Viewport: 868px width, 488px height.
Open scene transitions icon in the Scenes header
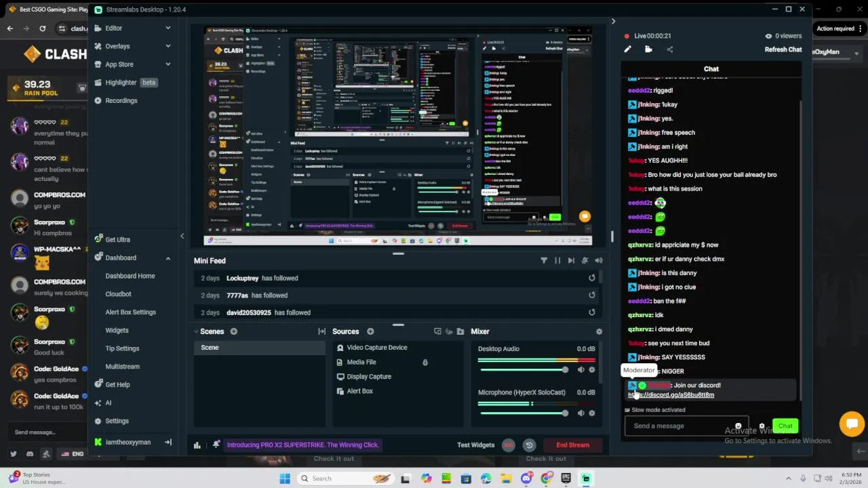click(321, 331)
